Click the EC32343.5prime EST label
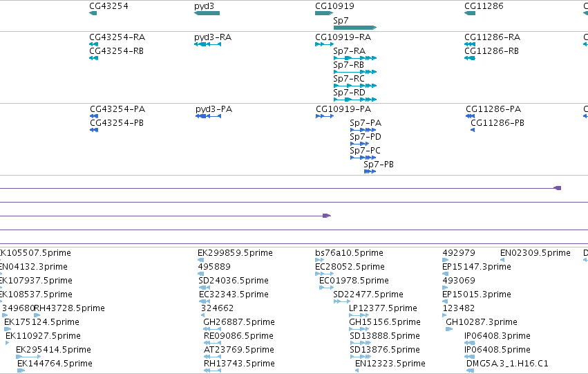The width and height of the screenshot is (588, 374). 234,294
